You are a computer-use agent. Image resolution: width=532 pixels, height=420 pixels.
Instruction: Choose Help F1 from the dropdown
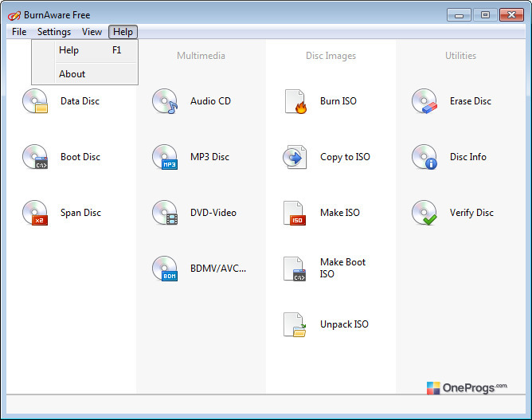85,50
